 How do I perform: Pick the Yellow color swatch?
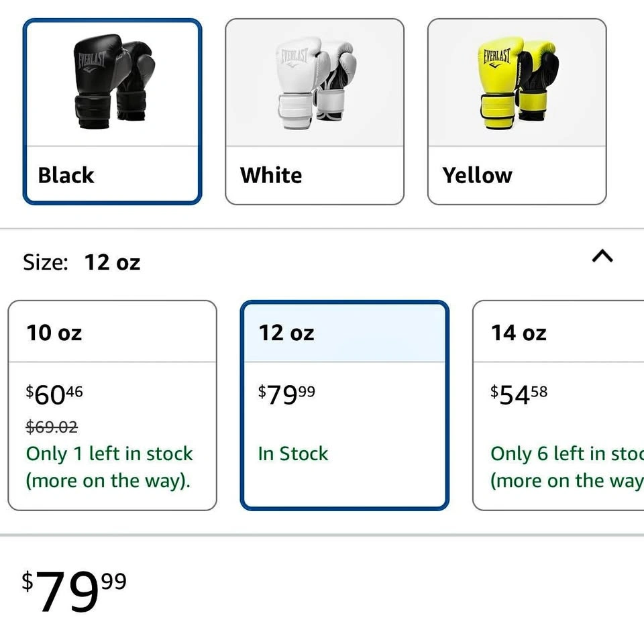point(517,111)
